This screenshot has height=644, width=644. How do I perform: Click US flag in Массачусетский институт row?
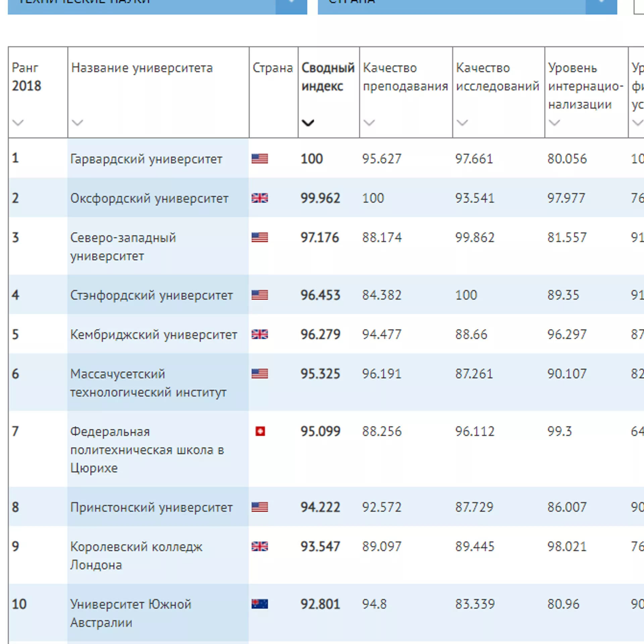coord(260,374)
